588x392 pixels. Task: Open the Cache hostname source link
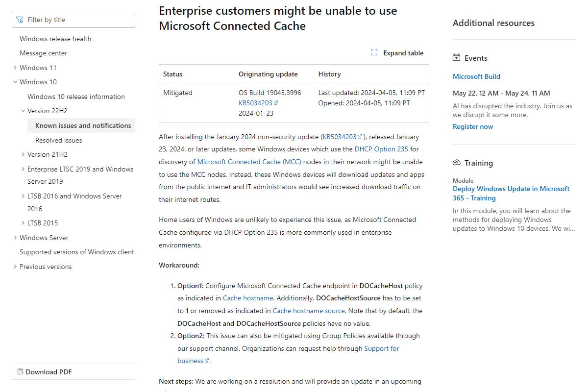(x=309, y=311)
